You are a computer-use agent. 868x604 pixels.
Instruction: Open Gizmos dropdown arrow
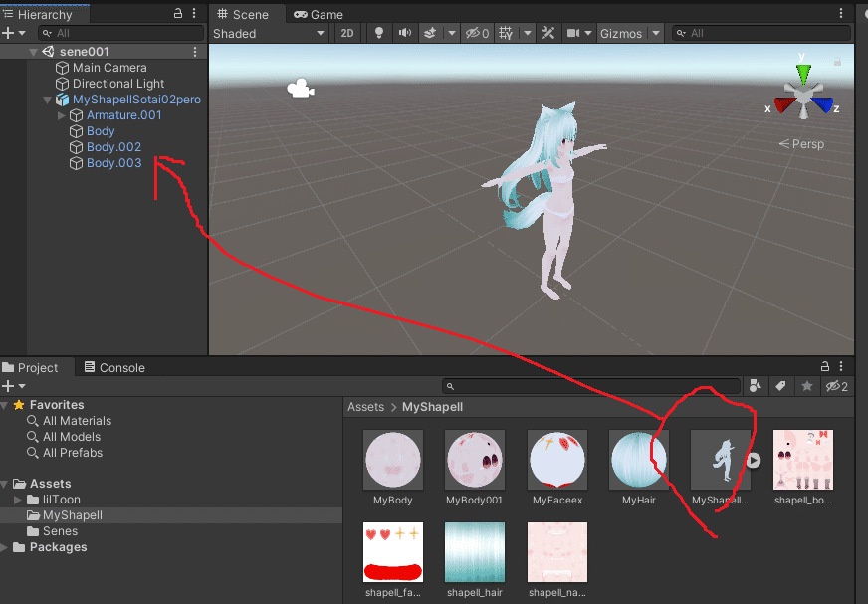(656, 33)
